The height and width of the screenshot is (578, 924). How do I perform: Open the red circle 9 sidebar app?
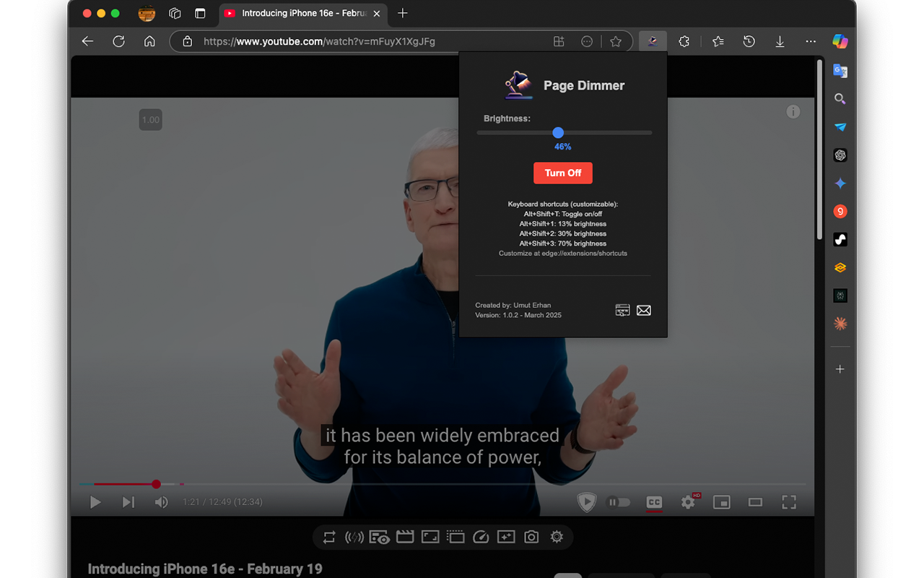click(840, 212)
